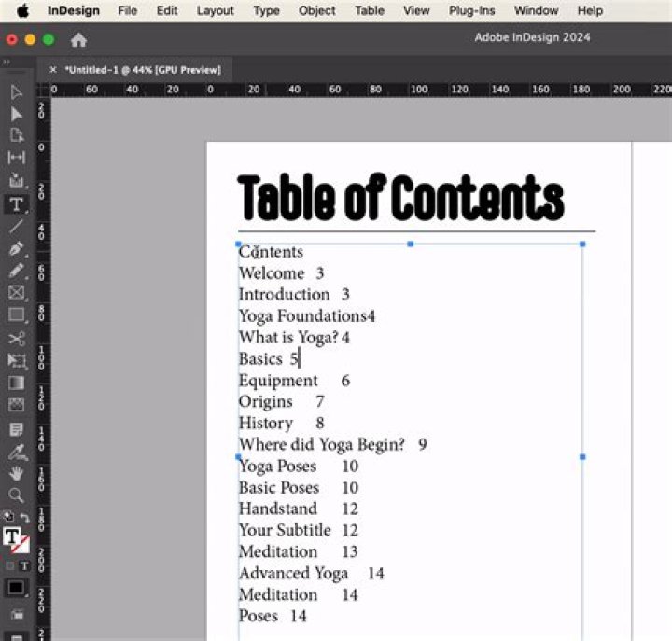Open the Edit menu
Screen dimensions: 672x641
[167, 10]
